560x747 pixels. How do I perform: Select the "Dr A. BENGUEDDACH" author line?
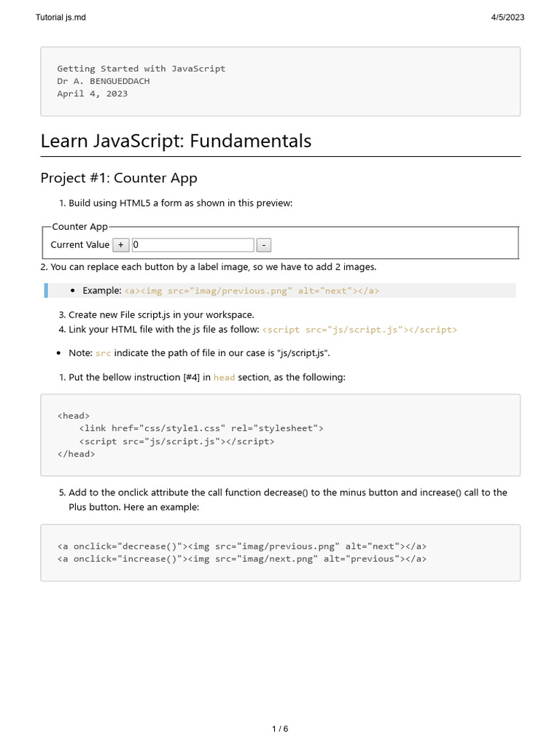104,81
